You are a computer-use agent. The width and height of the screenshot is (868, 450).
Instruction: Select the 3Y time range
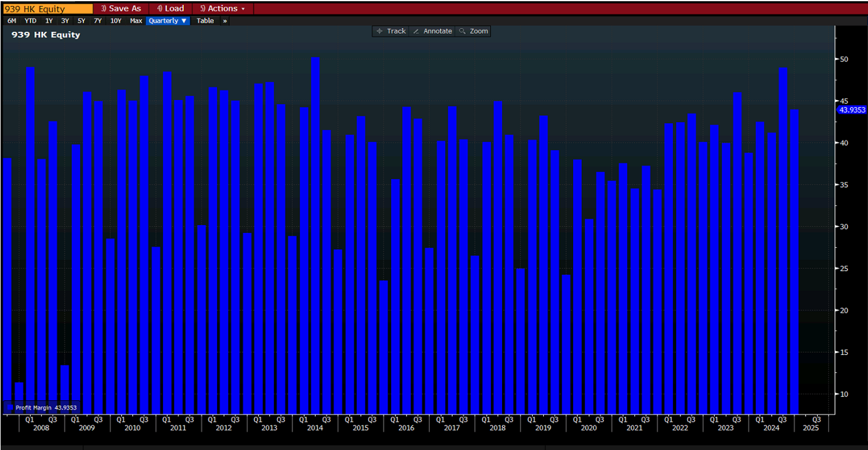(65, 21)
